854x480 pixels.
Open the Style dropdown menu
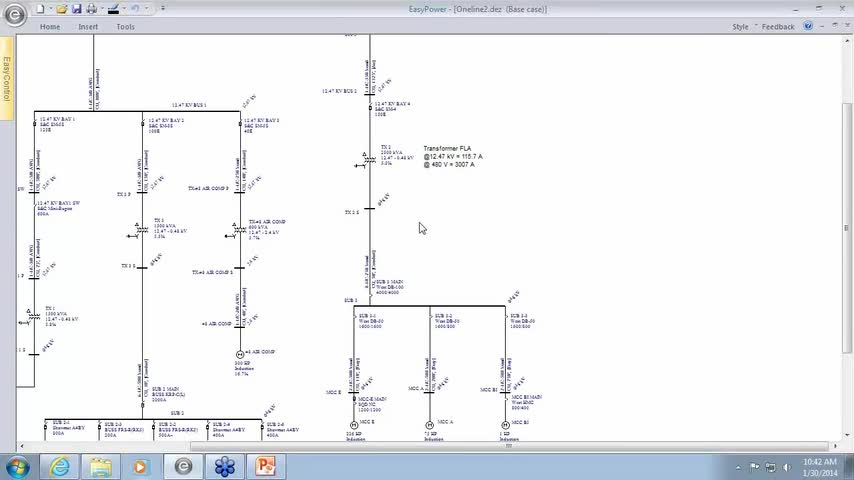(744, 27)
